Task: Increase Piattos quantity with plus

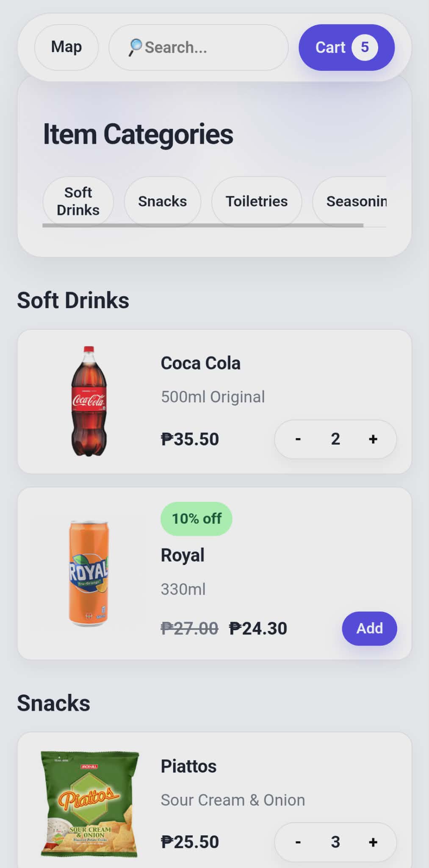Action: tap(373, 842)
